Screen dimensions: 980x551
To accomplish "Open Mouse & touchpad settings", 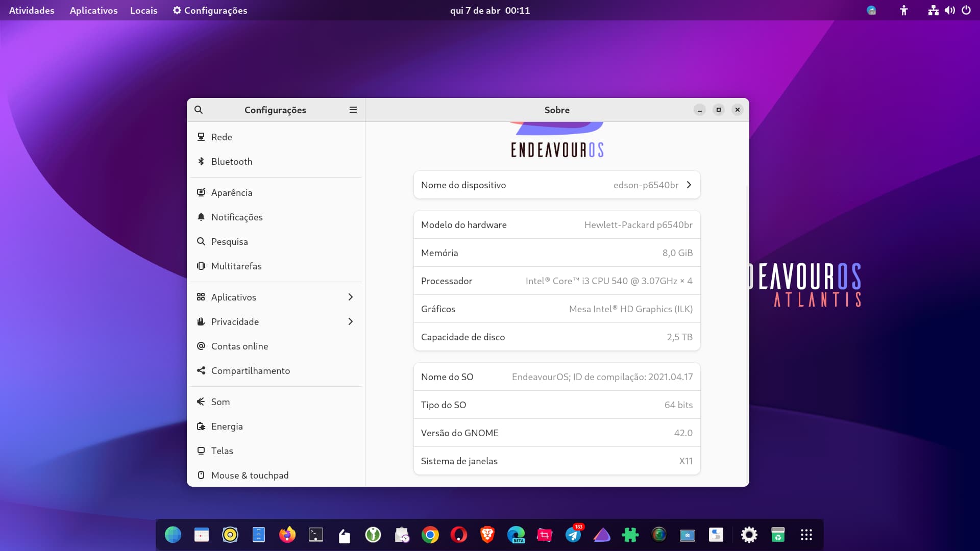I will (x=276, y=475).
